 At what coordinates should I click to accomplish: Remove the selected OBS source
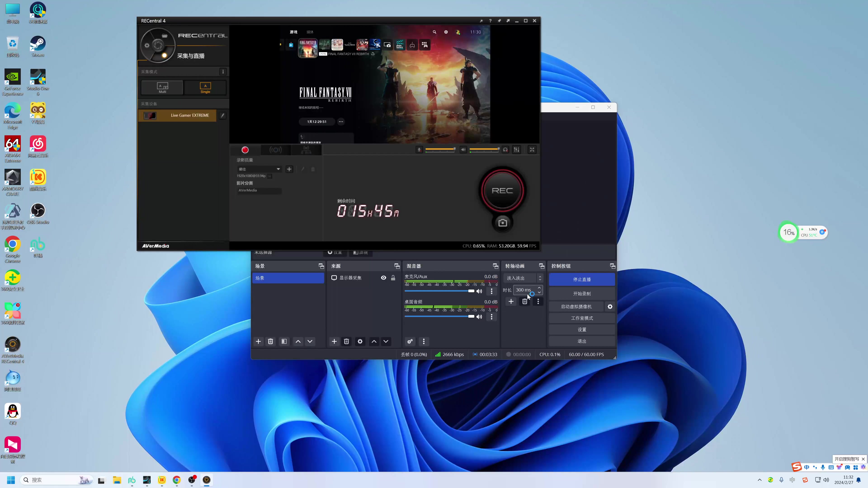(346, 342)
